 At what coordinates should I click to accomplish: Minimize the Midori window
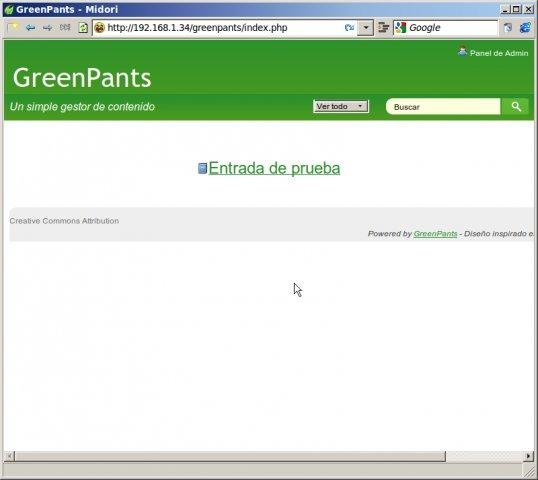point(505,9)
